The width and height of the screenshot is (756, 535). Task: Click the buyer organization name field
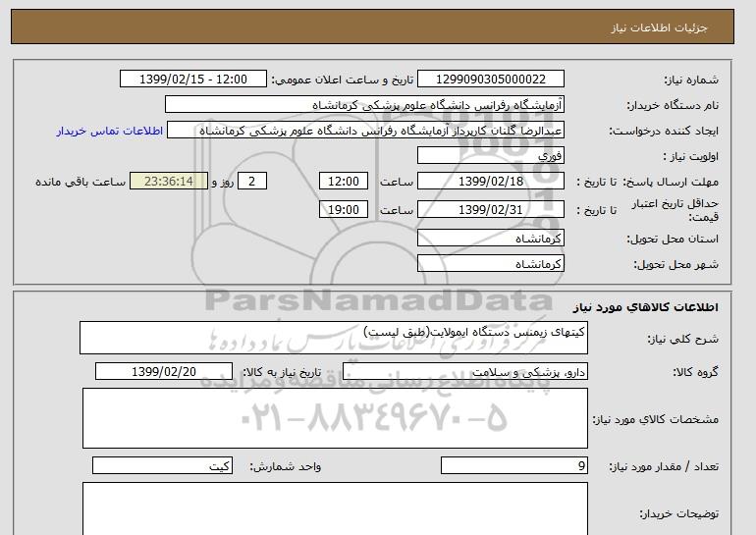click(364, 105)
